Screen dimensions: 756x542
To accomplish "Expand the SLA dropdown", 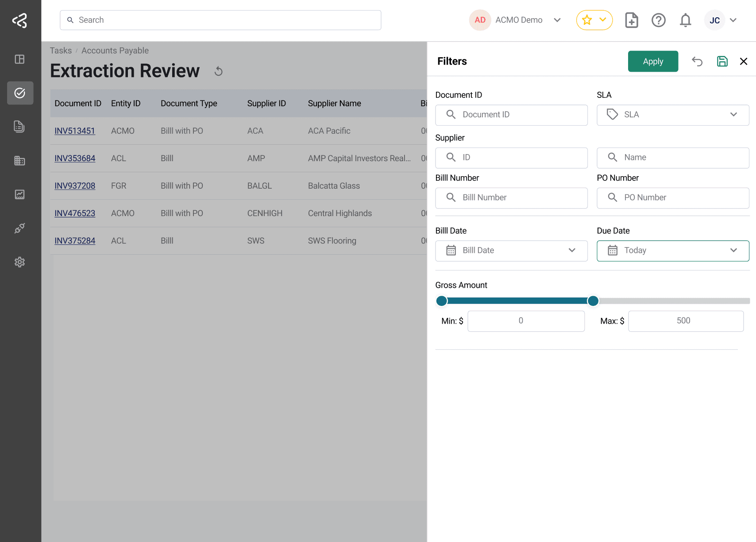I will coord(673,115).
